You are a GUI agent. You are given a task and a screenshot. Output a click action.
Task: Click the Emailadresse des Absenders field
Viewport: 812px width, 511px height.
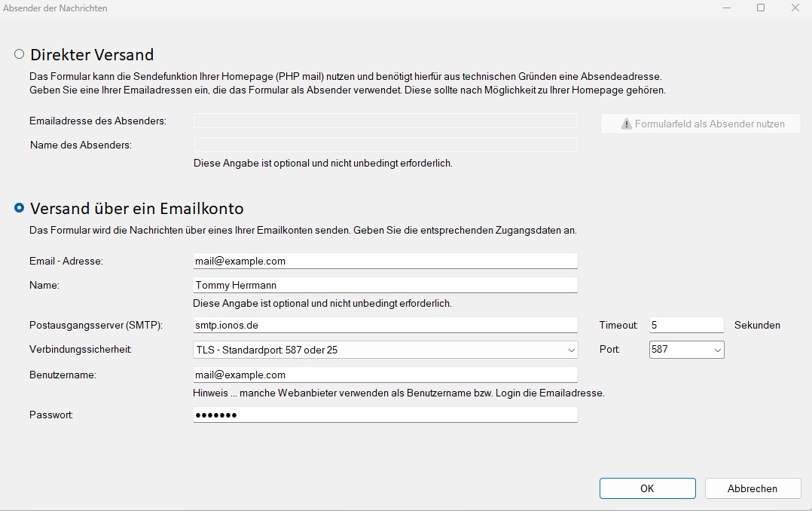[x=385, y=121]
